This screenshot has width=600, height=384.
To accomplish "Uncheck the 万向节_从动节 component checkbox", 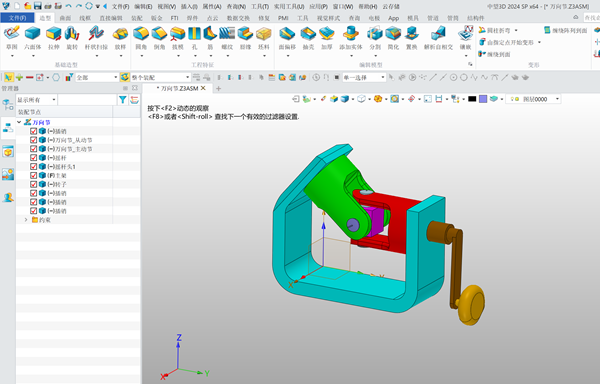I will coord(33,140).
